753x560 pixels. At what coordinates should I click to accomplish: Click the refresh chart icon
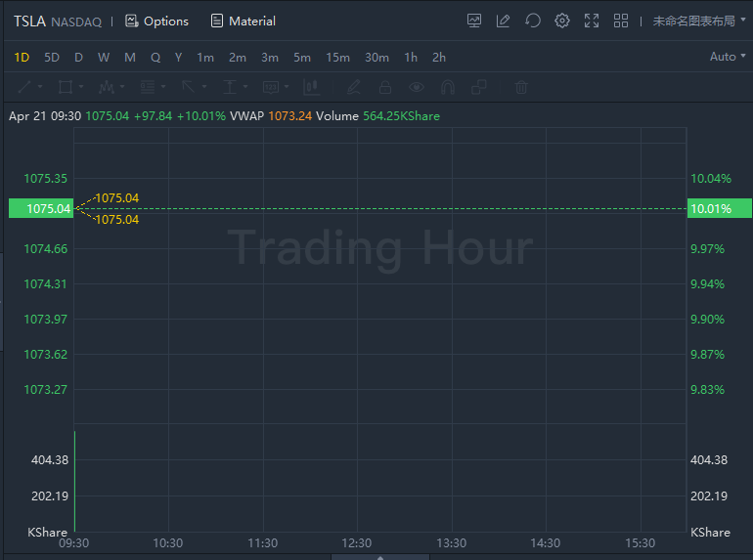[x=533, y=21]
